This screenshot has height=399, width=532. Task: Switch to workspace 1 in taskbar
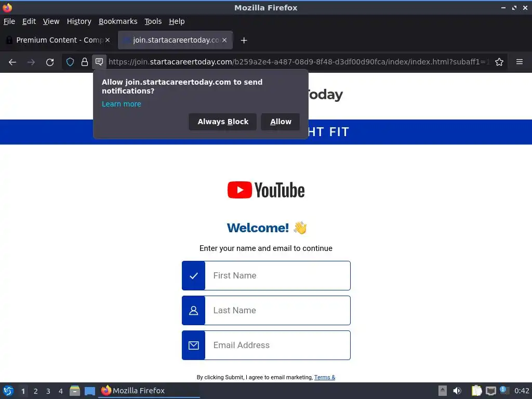(23, 391)
